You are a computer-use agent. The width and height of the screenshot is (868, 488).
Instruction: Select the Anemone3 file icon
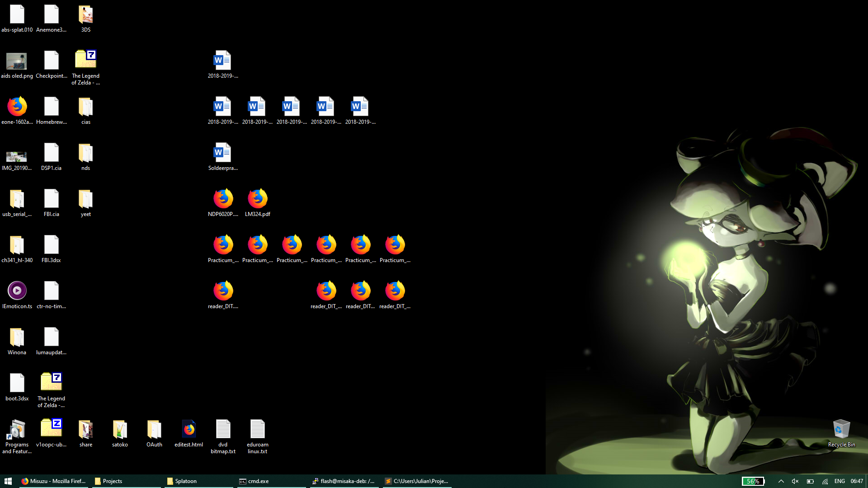coord(52,19)
